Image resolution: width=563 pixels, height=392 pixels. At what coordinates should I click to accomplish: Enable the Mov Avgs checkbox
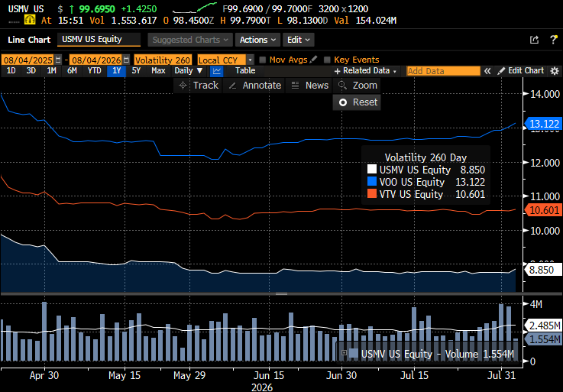pos(263,60)
